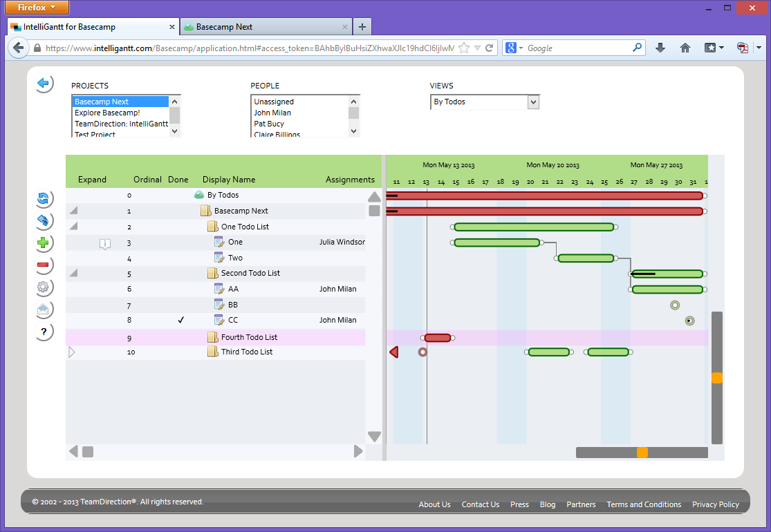
Task: Click the folder icon for One Todo List
Action: (x=213, y=227)
